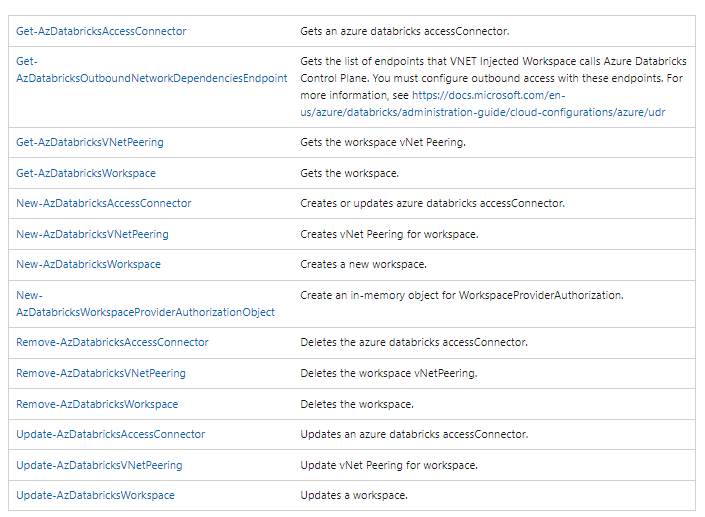Click the text "Gets the workspace vNet Peering."
The image size is (705, 517).
383,142
